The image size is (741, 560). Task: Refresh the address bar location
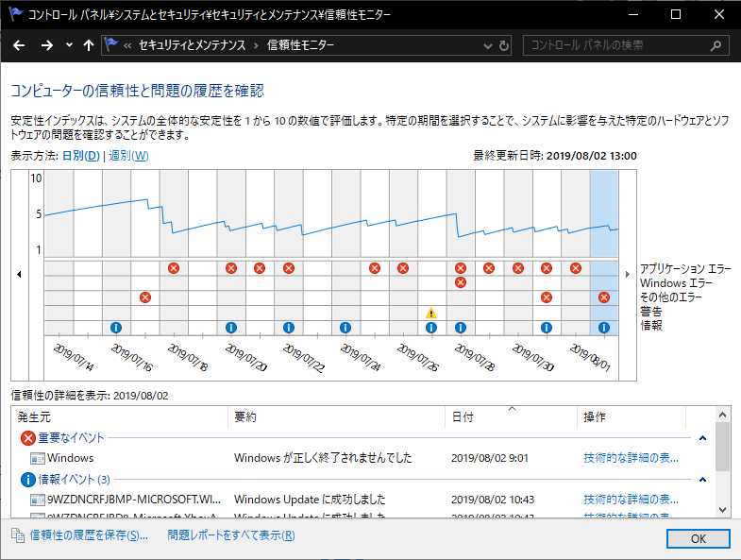[x=504, y=45]
